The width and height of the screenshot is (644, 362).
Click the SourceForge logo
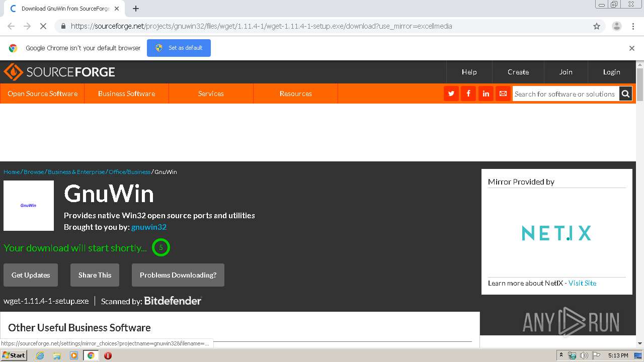pos(59,72)
